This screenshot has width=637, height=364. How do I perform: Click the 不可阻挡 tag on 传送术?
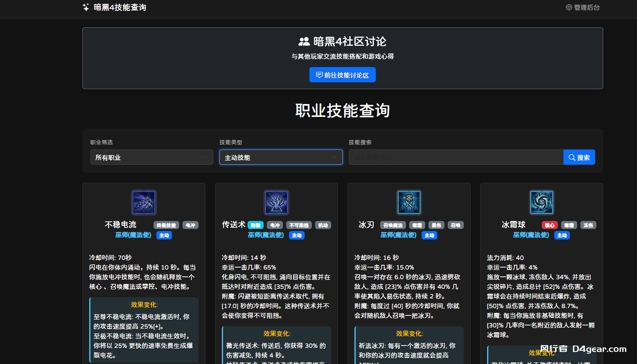(x=299, y=225)
